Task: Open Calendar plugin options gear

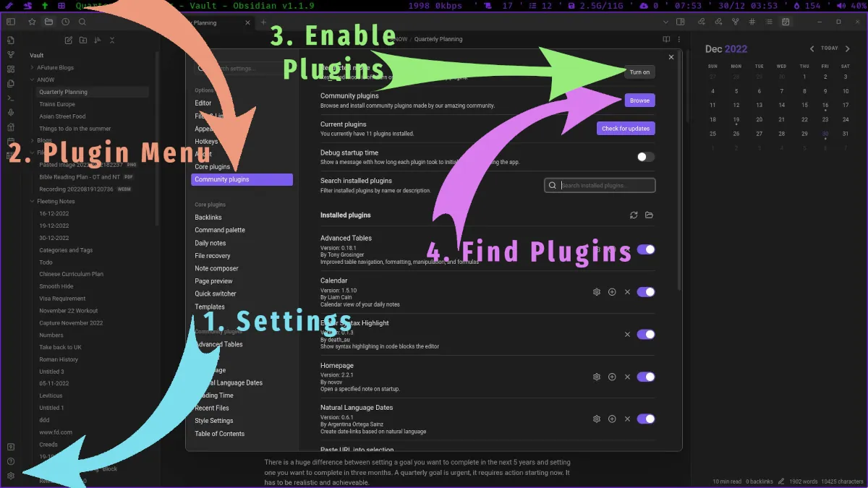Action: click(597, 292)
